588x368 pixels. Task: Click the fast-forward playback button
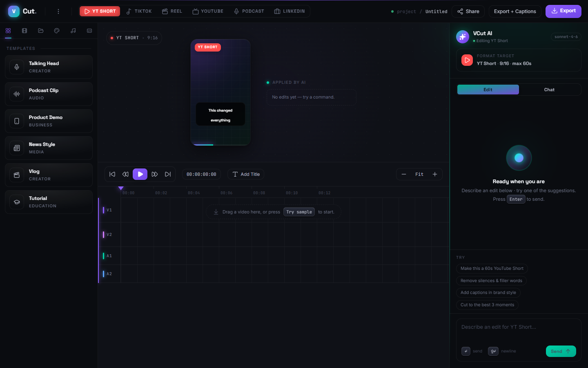tap(155, 174)
